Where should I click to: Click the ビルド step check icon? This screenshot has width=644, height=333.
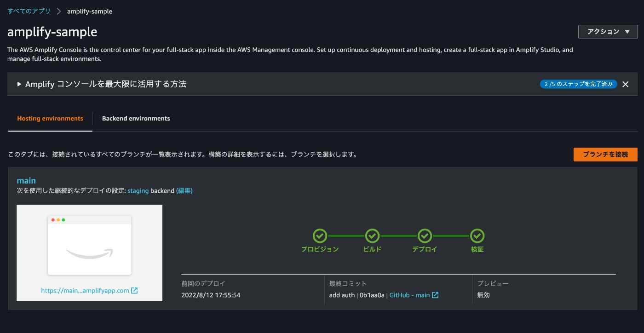(x=372, y=236)
